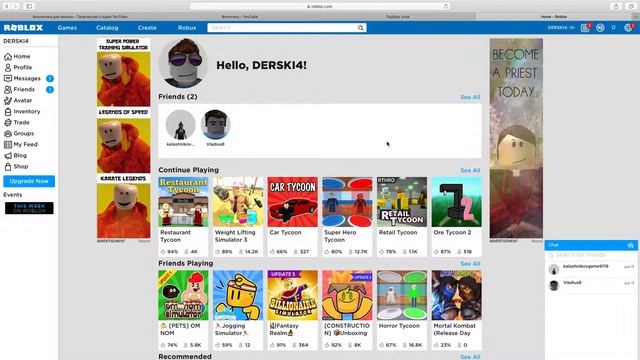Open the Mortal Kombat game card
The image size is (640, 360).
click(457, 310)
